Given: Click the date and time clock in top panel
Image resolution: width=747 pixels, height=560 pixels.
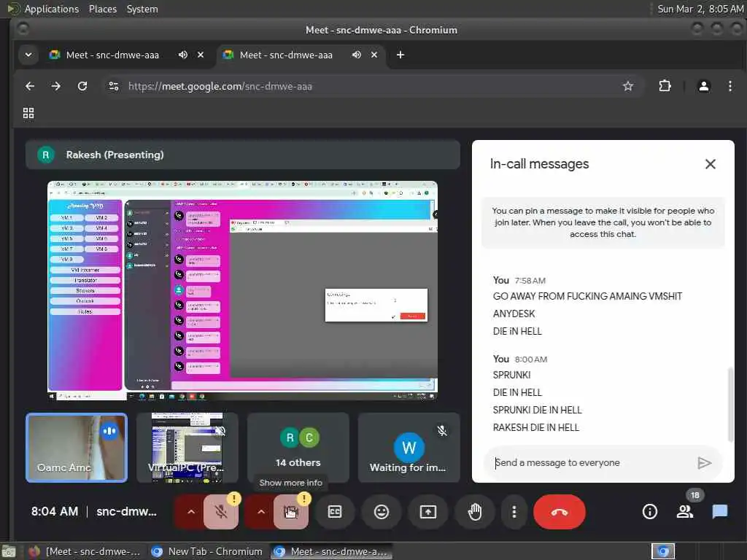Looking at the screenshot, I should tap(700, 9).
